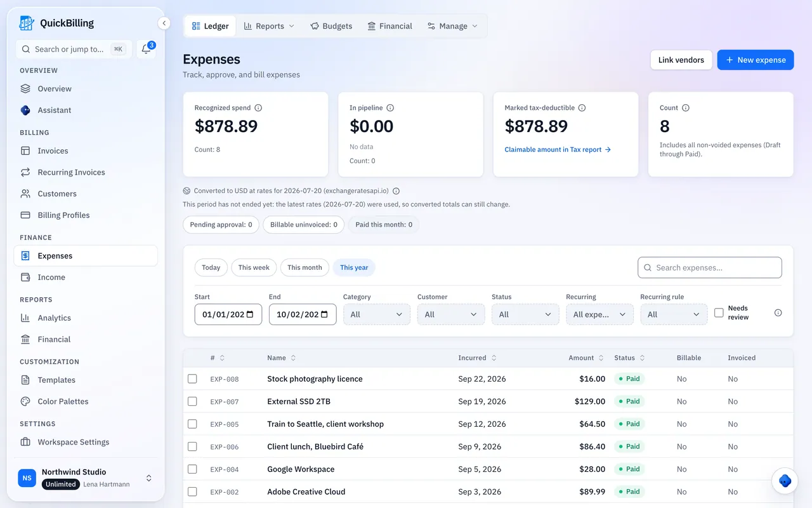The height and width of the screenshot is (508, 812).
Task: Click the Assistant icon in sidebar
Action: [25, 110]
